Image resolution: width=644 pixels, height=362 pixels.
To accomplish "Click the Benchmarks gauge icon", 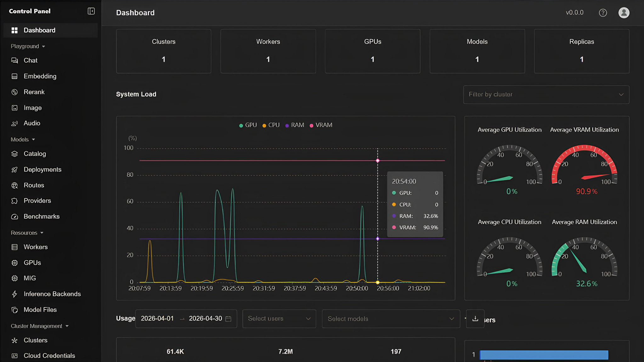I will [x=14, y=217].
